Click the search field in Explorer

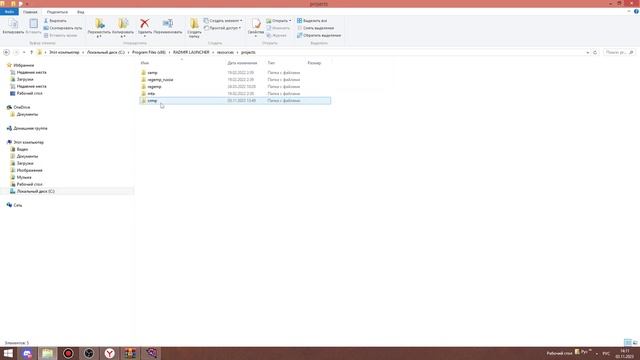(619, 52)
